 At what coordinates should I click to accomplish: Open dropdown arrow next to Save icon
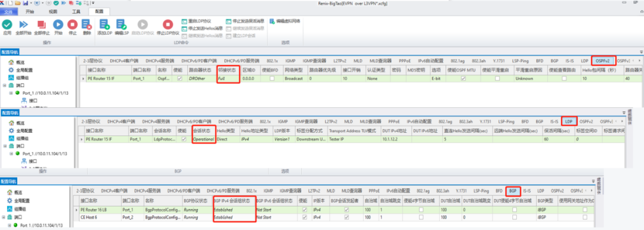pyautogui.click(x=30, y=3)
